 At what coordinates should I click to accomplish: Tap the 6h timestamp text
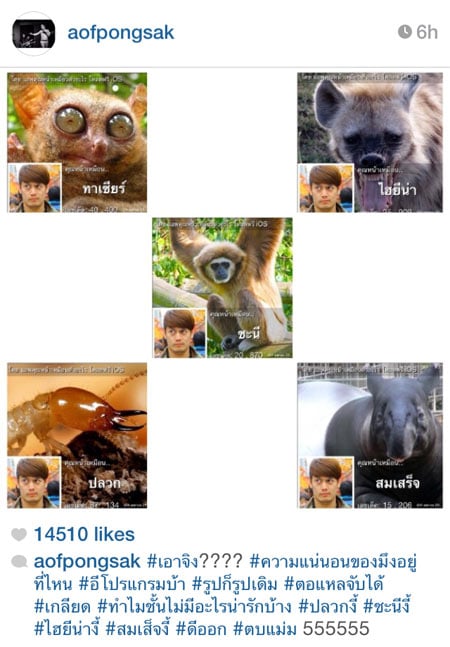click(x=427, y=32)
